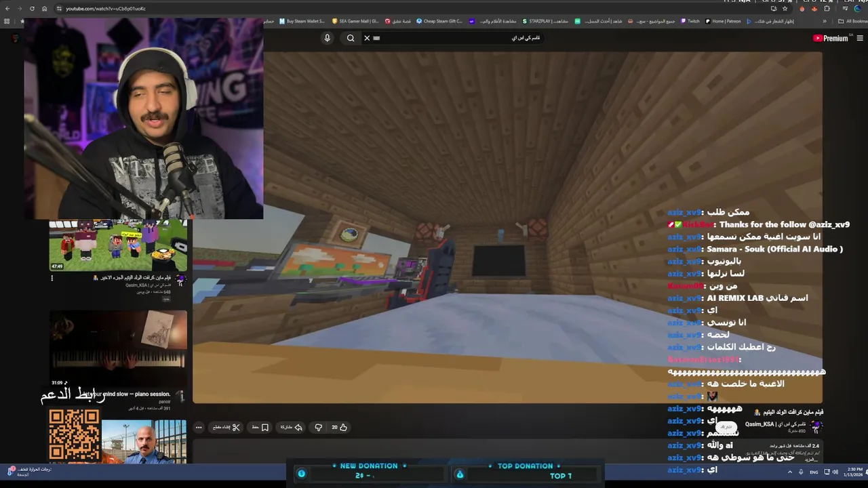
Task: Open the taskbar weather widget
Action: [x=28, y=471]
